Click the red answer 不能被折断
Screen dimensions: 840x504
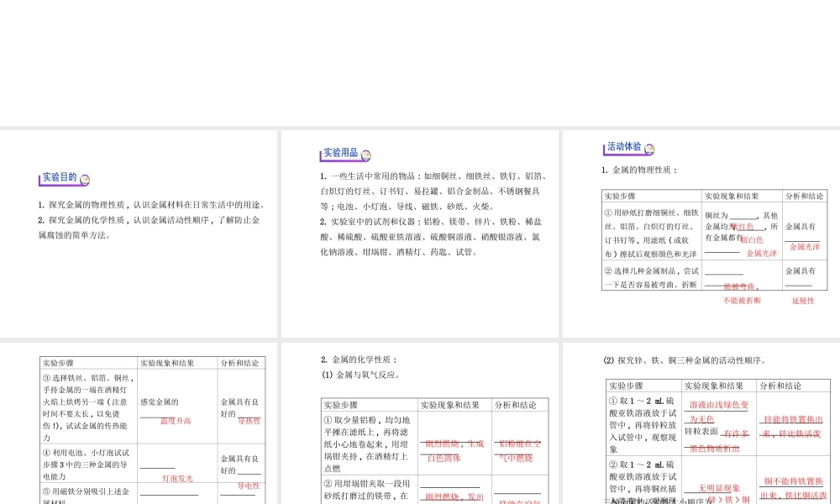(742, 301)
